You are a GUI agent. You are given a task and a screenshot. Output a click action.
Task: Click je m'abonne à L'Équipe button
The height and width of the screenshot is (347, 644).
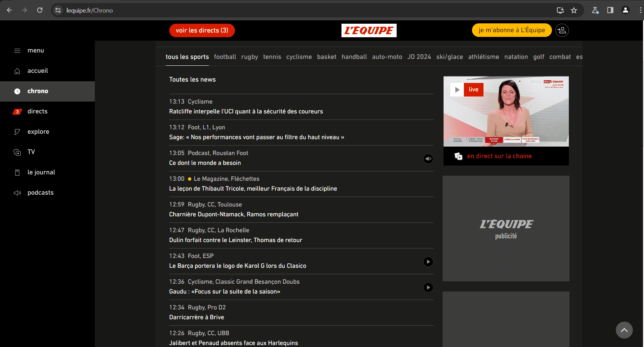pos(512,30)
